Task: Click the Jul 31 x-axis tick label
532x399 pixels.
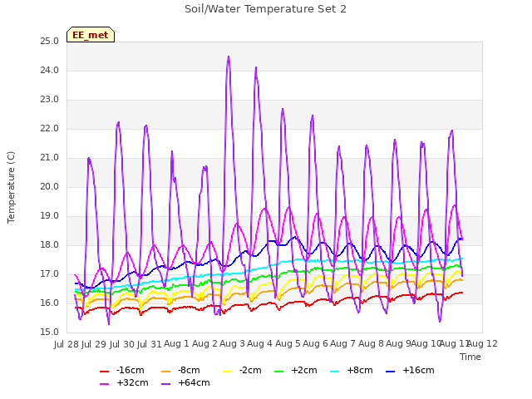Action: point(150,344)
